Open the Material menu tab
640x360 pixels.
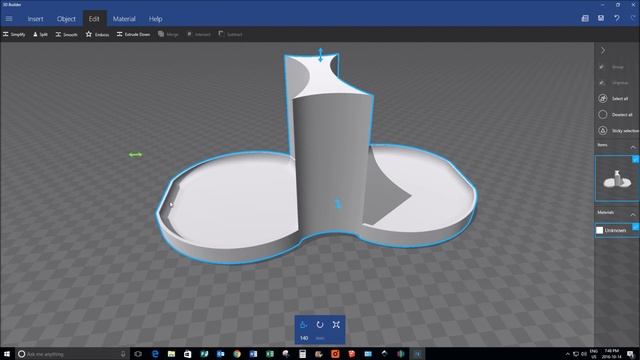(124, 19)
